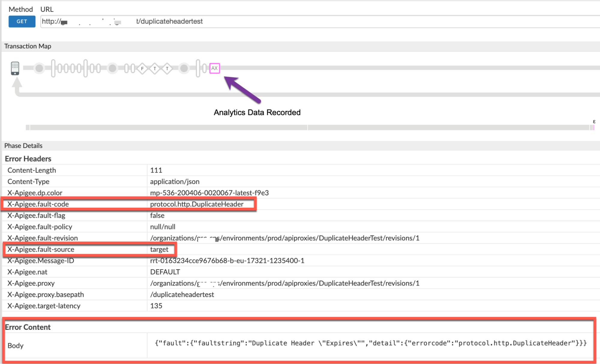This screenshot has width=600, height=364.
Task: Select the third circle step before AX
Action: click(184, 68)
